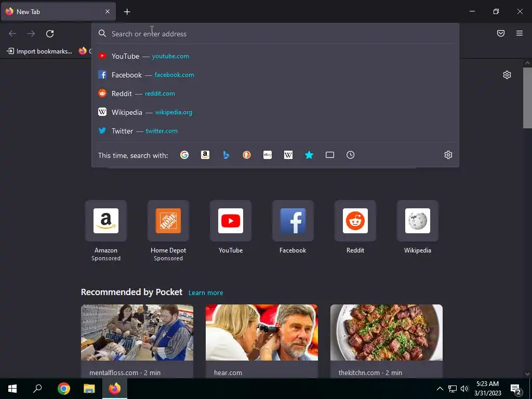Choose Reddit suggestion reddit.com
Screen dimensions: 532x399
point(275,94)
